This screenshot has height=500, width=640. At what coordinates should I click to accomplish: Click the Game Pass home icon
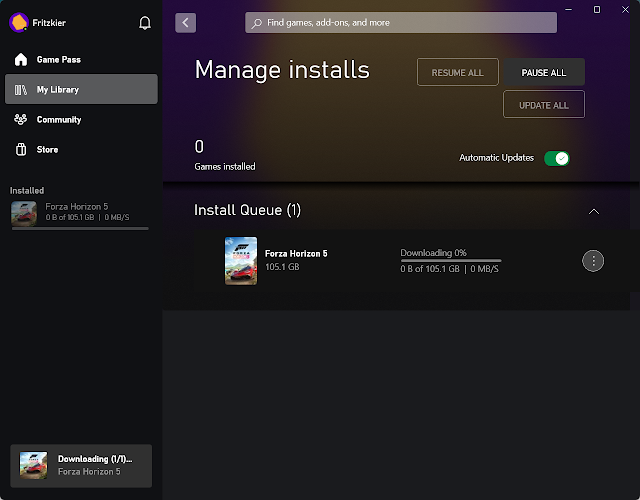coord(21,60)
